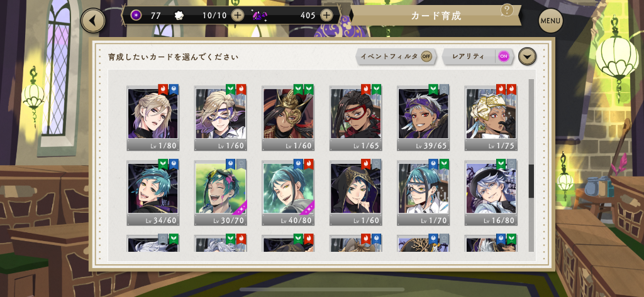644x297 pixels.
Task: Click the card list vertical scrollbar handle
Action: pyautogui.click(x=531, y=181)
